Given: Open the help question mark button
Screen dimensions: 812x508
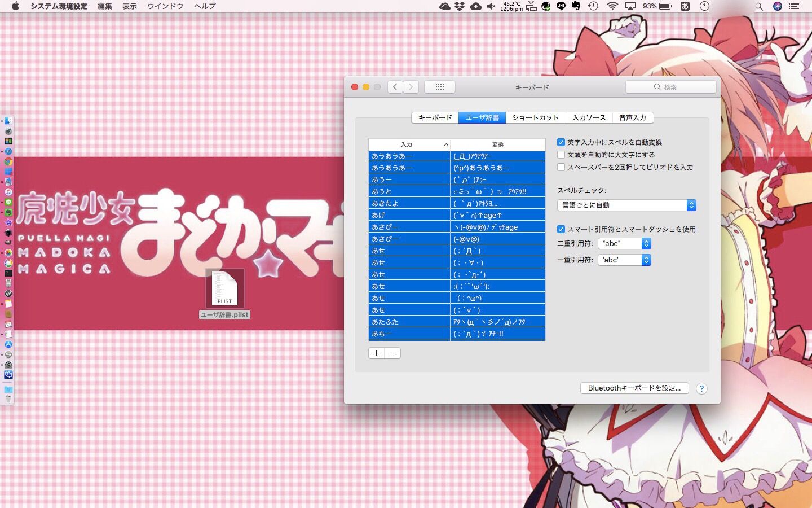Looking at the screenshot, I should (701, 388).
